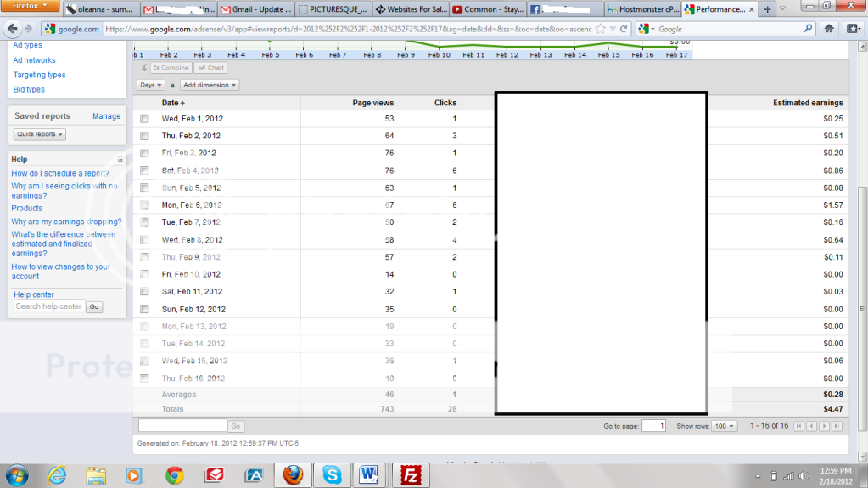This screenshot has height=488, width=868.
Task: Open Skype from the taskbar
Action: [332, 475]
